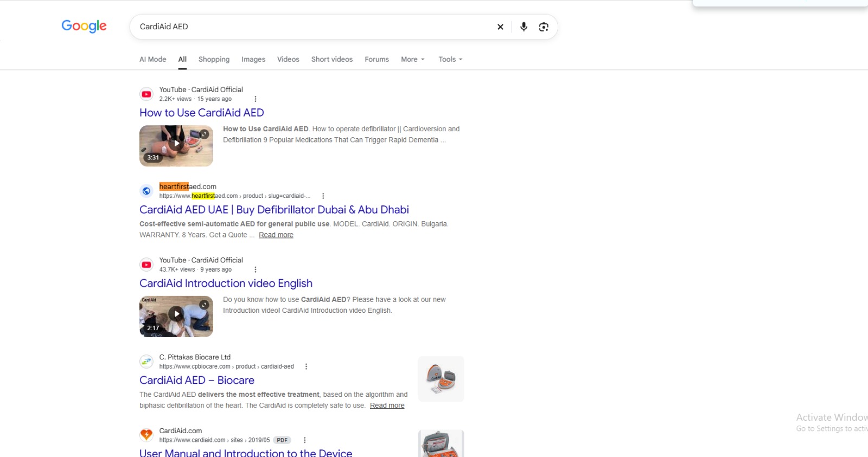Switch to Images tab

[x=253, y=59]
